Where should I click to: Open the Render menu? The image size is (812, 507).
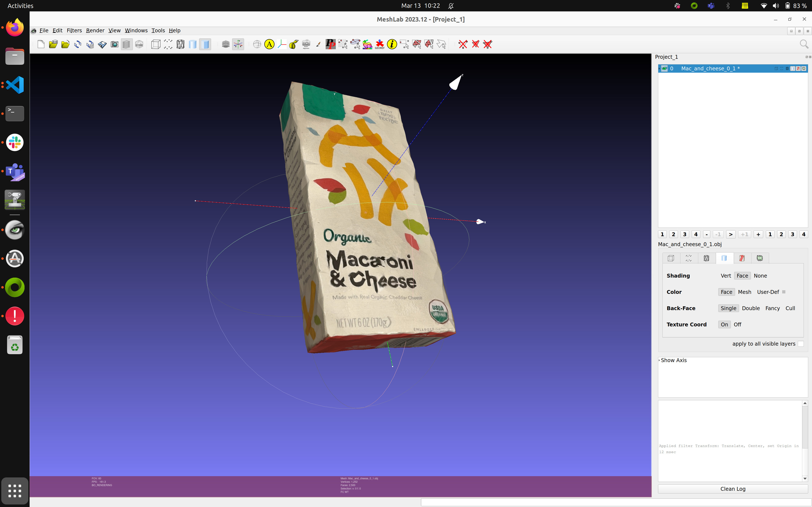click(x=95, y=30)
